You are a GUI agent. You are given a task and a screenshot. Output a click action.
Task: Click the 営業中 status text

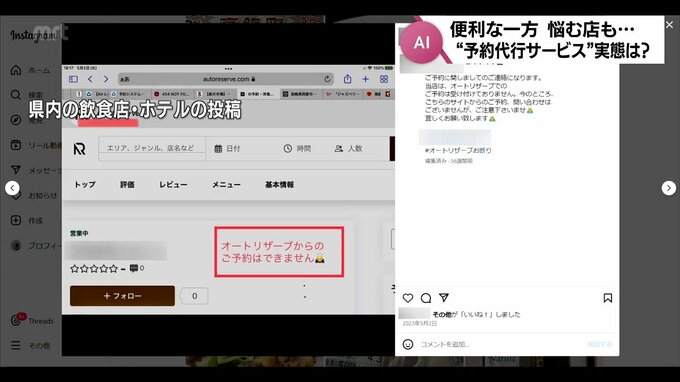[79, 233]
